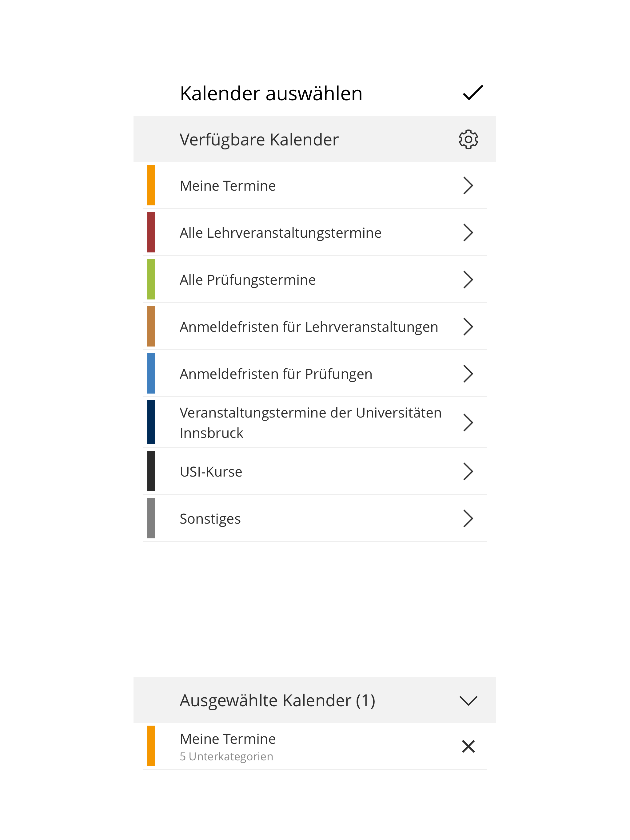Confirm calendar selection with checkmark icon

(x=473, y=93)
